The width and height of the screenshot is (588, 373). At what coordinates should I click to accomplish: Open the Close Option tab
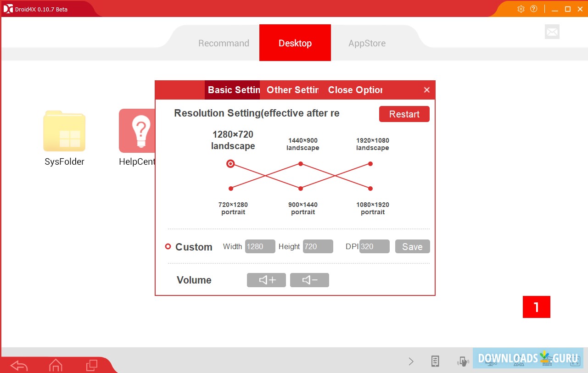tap(354, 90)
